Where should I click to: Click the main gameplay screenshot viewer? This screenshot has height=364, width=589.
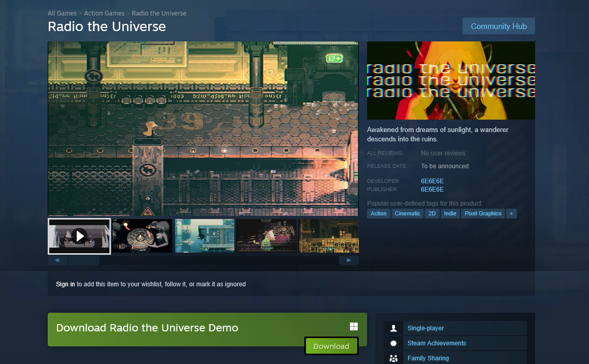(x=203, y=129)
